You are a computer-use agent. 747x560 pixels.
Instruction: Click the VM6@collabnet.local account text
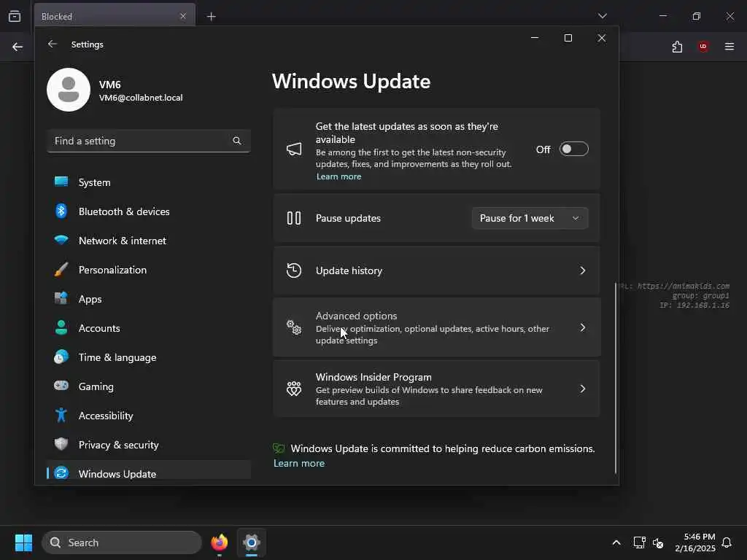tap(141, 98)
